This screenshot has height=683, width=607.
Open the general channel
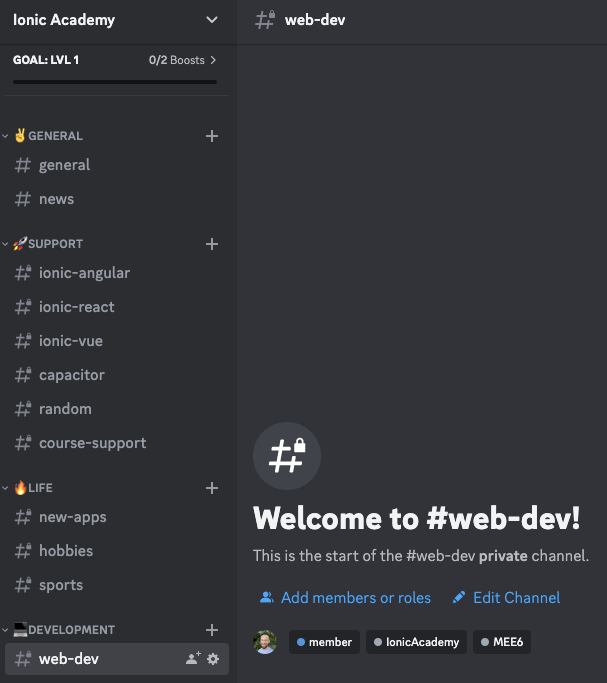coord(117,165)
